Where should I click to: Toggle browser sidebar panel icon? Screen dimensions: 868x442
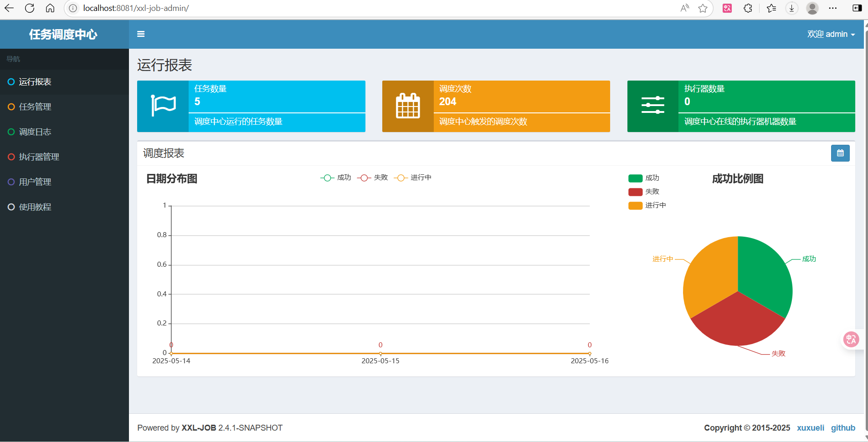click(x=857, y=8)
